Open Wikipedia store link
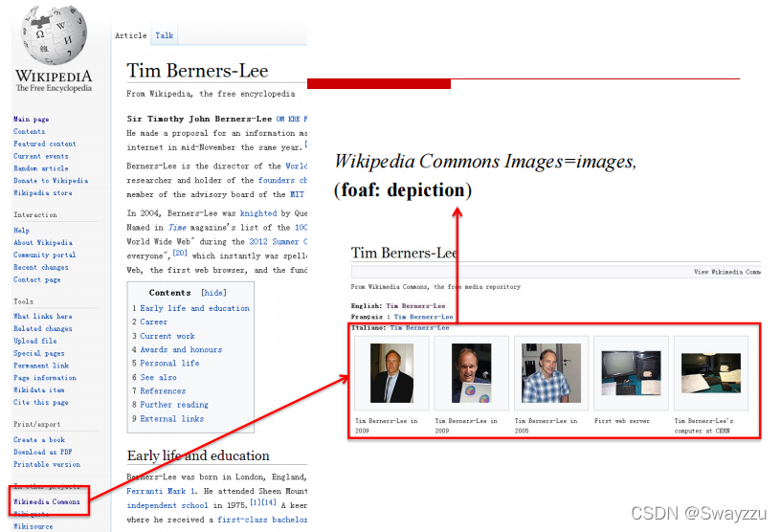Screen dimensions: 781x532 (43, 192)
